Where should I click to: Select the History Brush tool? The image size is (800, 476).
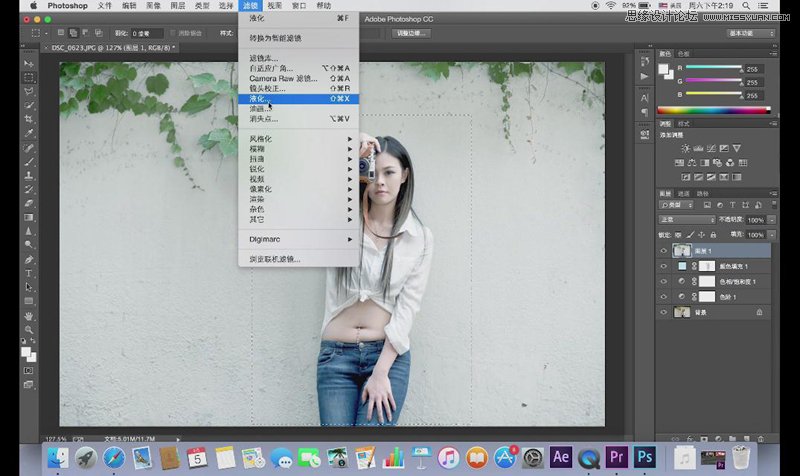(29, 190)
